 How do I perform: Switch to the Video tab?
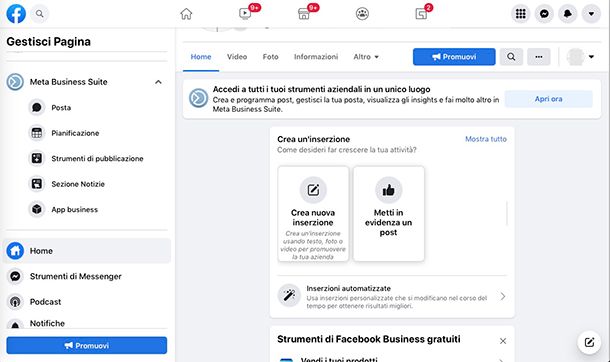237,57
